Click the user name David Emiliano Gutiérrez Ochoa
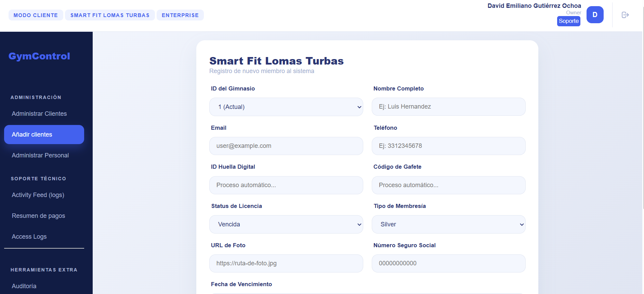This screenshot has width=644, height=294. coord(534,6)
